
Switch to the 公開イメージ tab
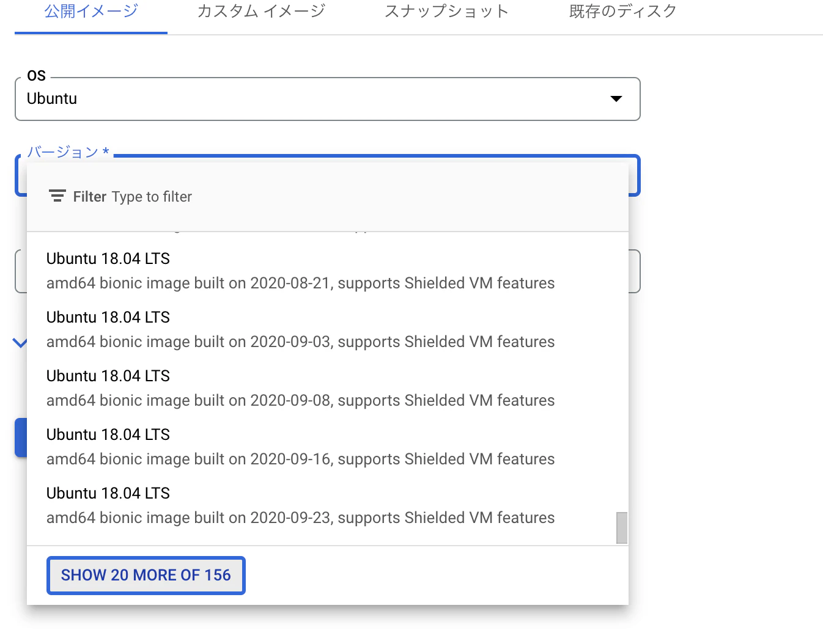(x=91, y=12)
